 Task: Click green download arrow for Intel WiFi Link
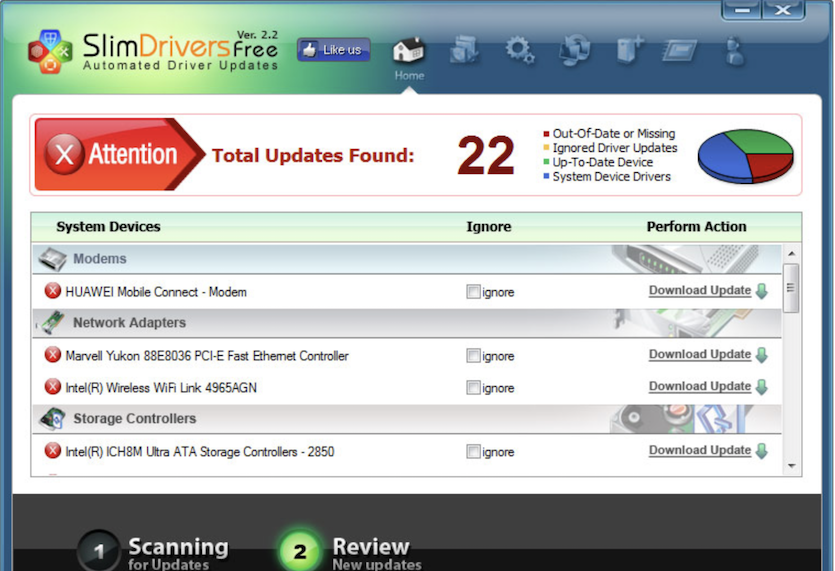coord(762,387)
